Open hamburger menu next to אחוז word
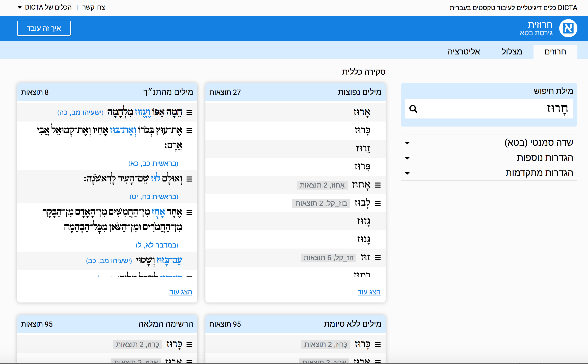588x364 pixels. (378, 185)
